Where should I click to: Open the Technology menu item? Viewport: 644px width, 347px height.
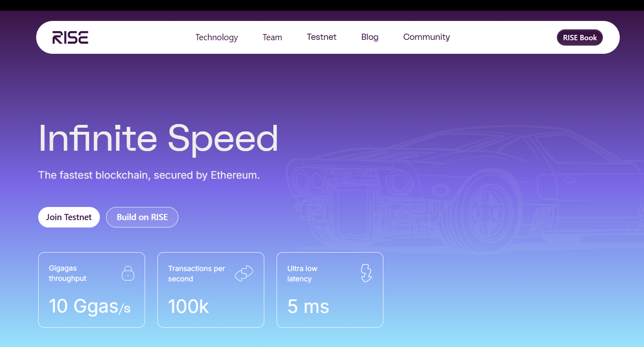[x=217, y=37]
